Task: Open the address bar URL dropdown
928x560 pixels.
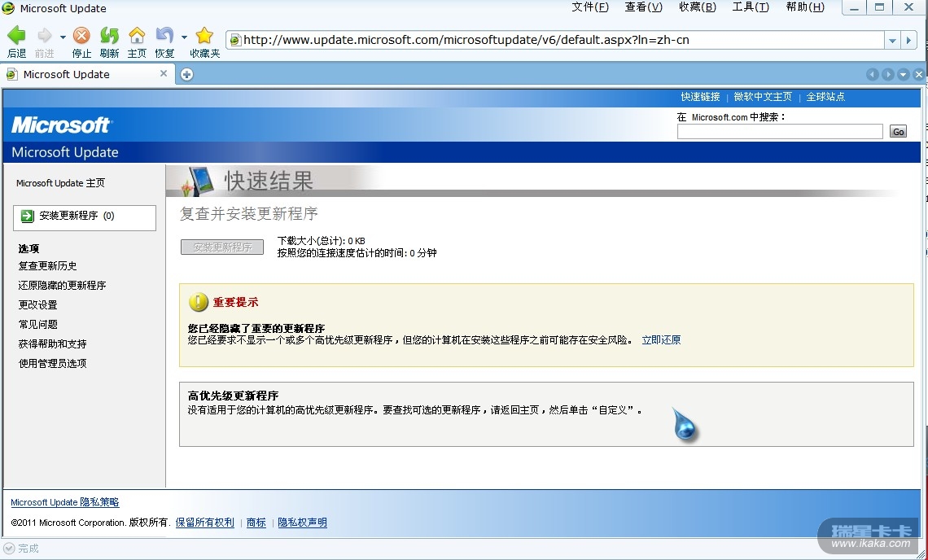Action: coord(892,40)
